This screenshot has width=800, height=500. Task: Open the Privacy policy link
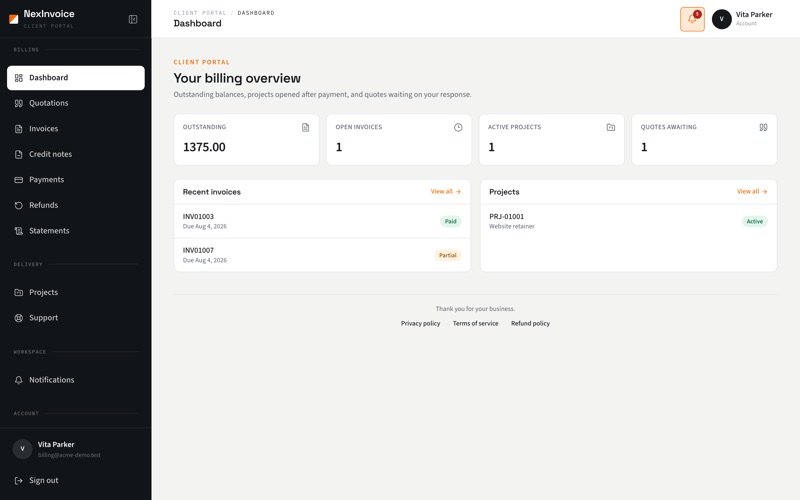[x=420, y=323]
